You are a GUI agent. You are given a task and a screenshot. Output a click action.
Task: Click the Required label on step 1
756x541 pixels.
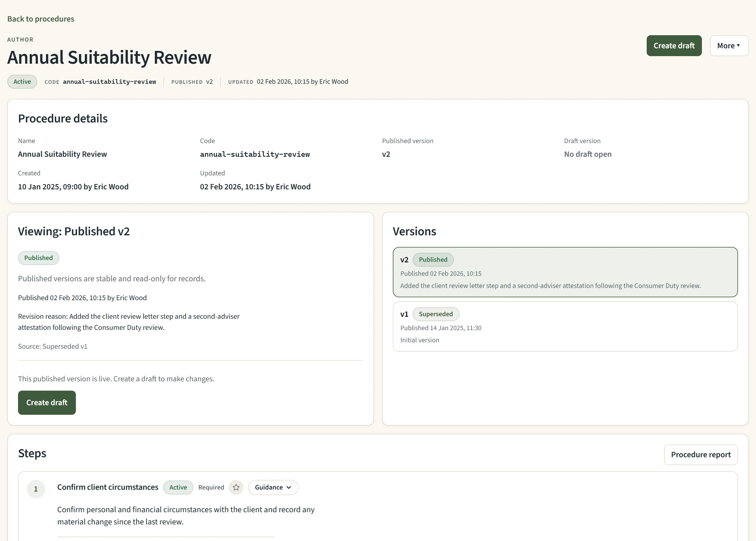211,487
